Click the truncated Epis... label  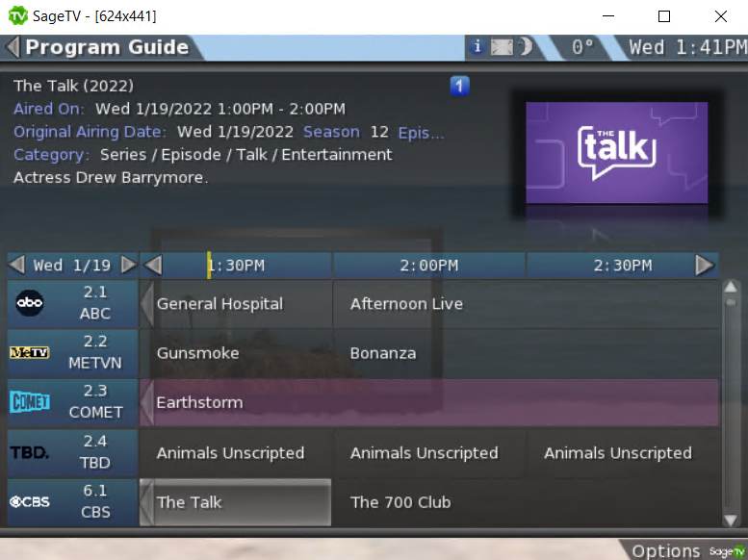pyautogui.click(x=421, y=132)
